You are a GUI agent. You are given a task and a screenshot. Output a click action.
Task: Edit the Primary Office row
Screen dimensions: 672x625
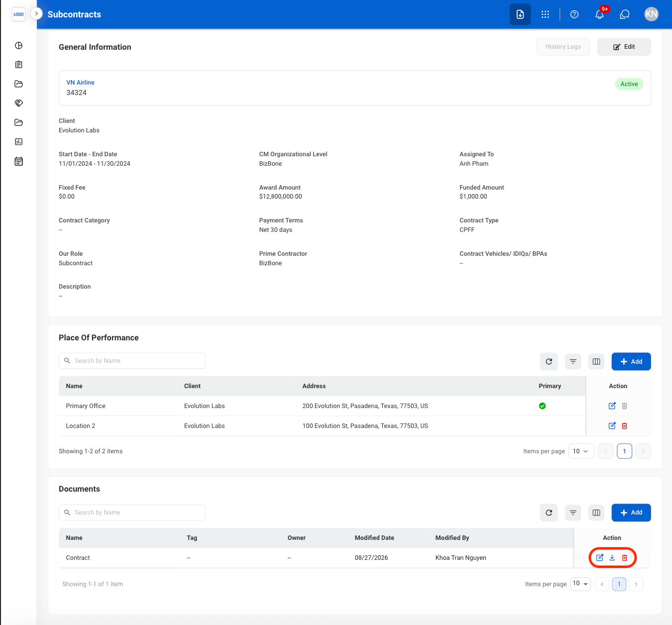[612, 406]
